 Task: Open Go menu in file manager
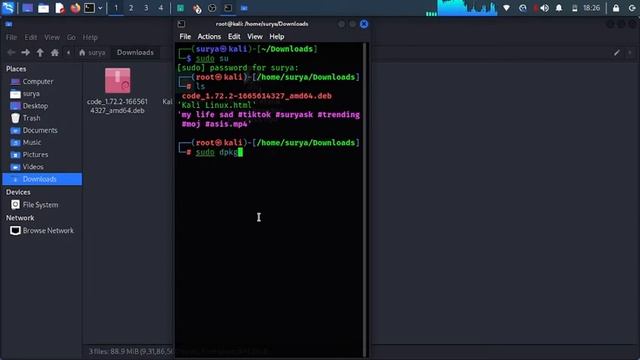71,37
